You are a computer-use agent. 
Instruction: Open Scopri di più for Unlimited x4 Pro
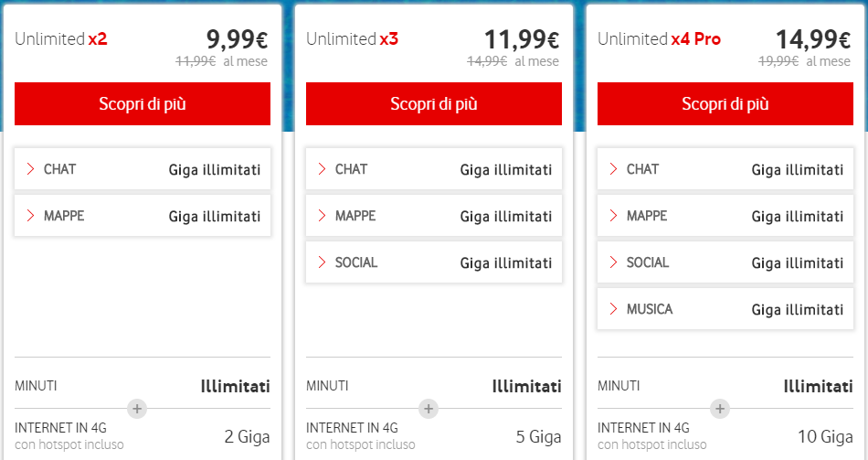click(725, 104)
